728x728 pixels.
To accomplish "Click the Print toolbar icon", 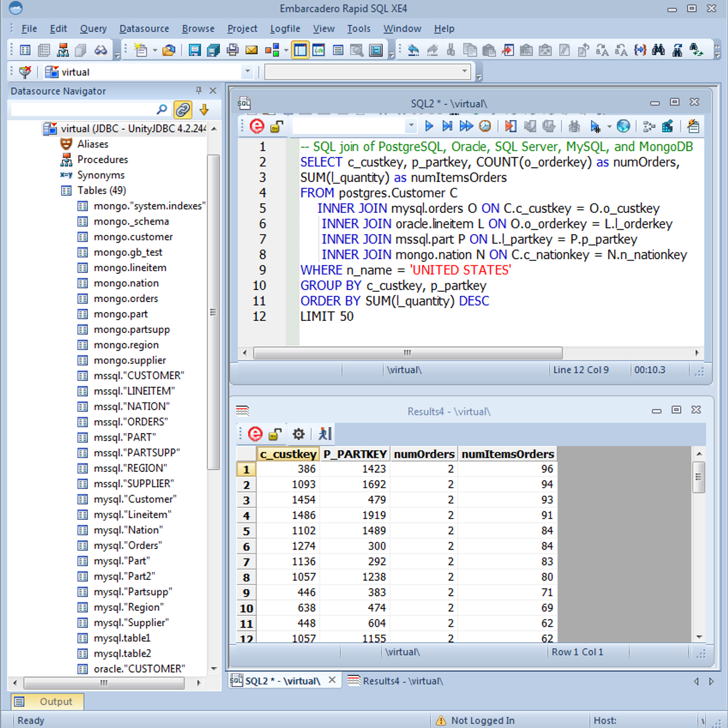I will point(232,50).
